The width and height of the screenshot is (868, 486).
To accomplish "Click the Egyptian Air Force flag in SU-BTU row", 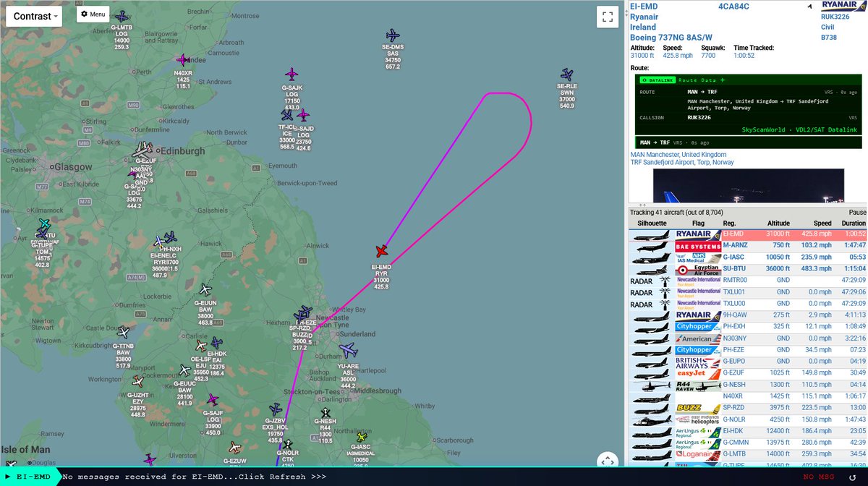I will [x=699, y=269].
